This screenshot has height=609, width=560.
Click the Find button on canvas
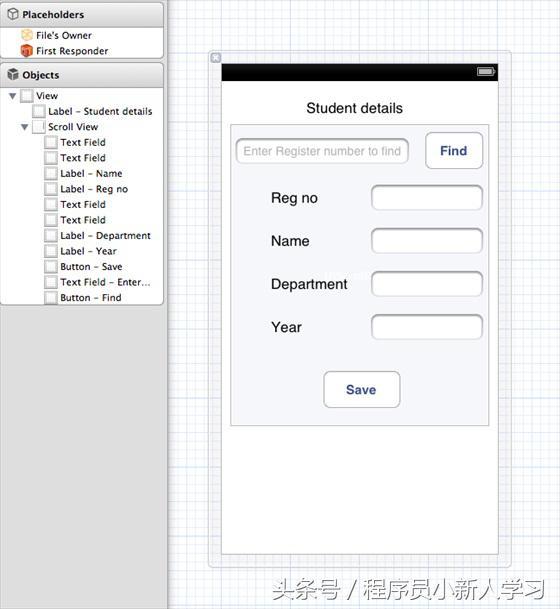point(454,151)
